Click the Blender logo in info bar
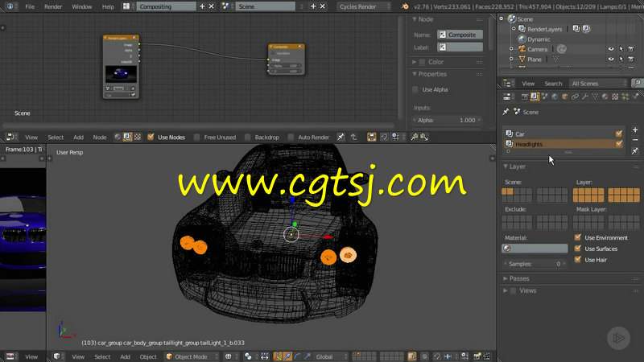The width and height of the screenshot is (644, 362). [x=405, y=6]
